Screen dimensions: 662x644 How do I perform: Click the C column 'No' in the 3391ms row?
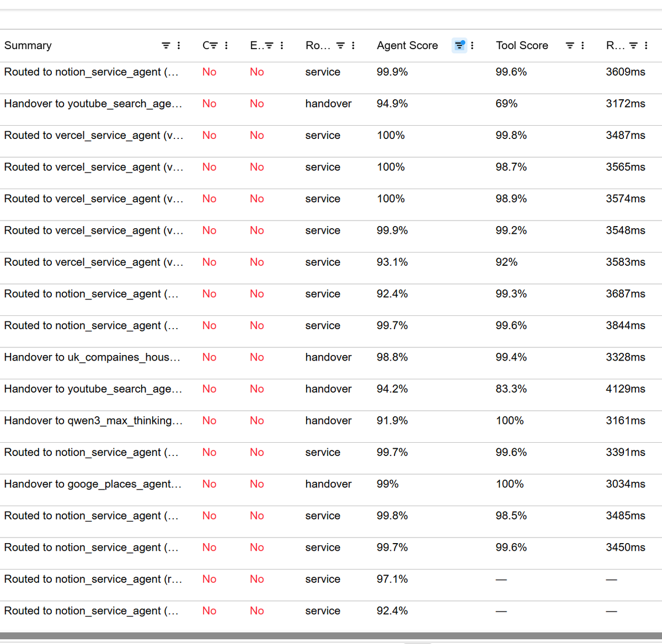click(209, 453)
